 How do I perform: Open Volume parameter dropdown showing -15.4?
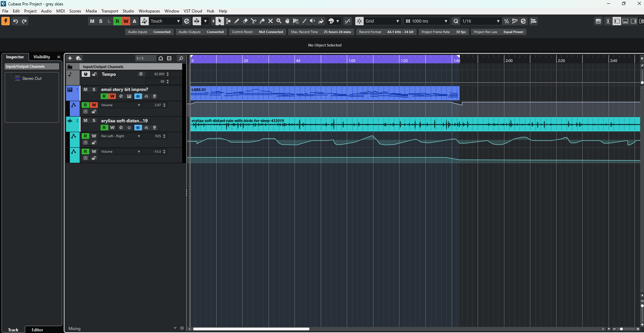120,152
